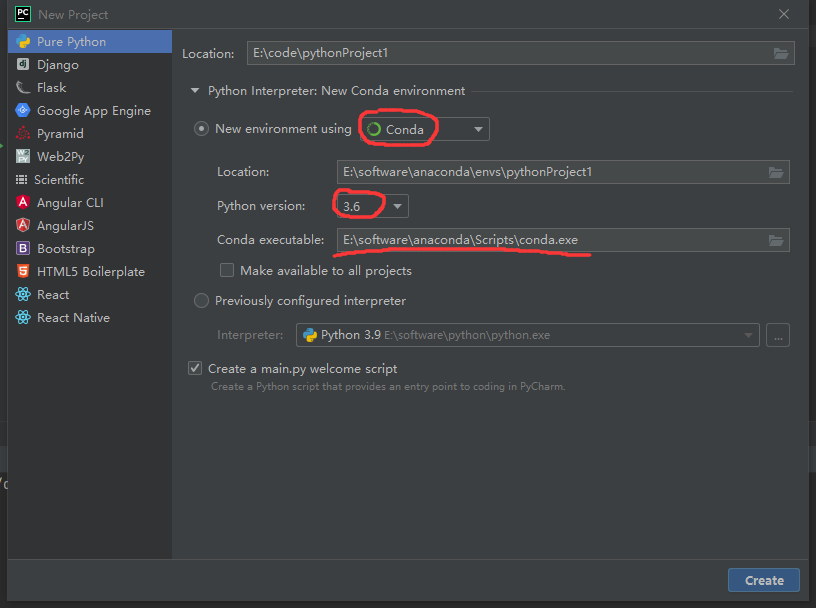Uncheck Create a main.py welcome script
This screenshot has width=816, height=608.
195,369
